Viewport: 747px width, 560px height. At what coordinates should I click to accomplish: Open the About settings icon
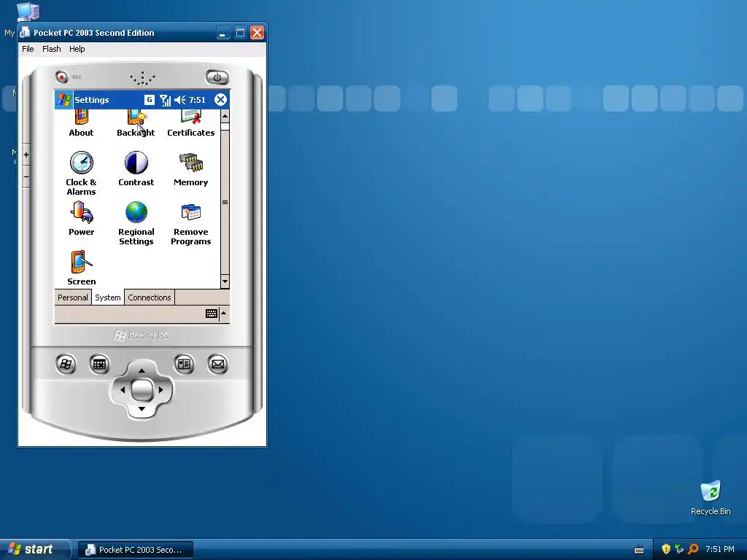click(x=81, y=122)
